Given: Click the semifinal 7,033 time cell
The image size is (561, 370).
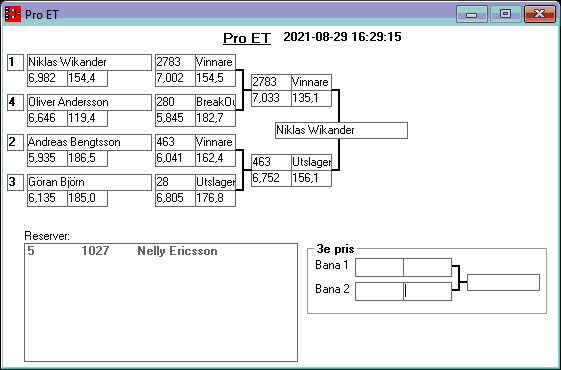Looking at the screenshot, I should point(271,98).
